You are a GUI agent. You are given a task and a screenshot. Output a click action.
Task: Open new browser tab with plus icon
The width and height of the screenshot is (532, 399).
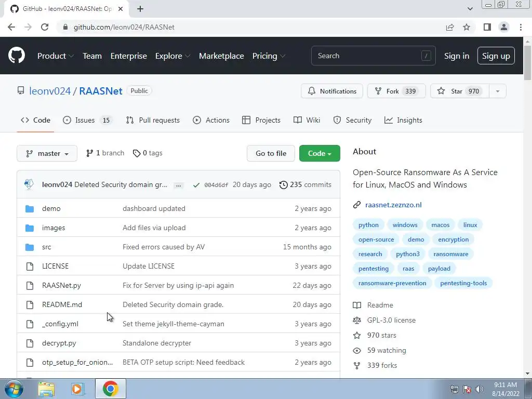click(140, 9)
